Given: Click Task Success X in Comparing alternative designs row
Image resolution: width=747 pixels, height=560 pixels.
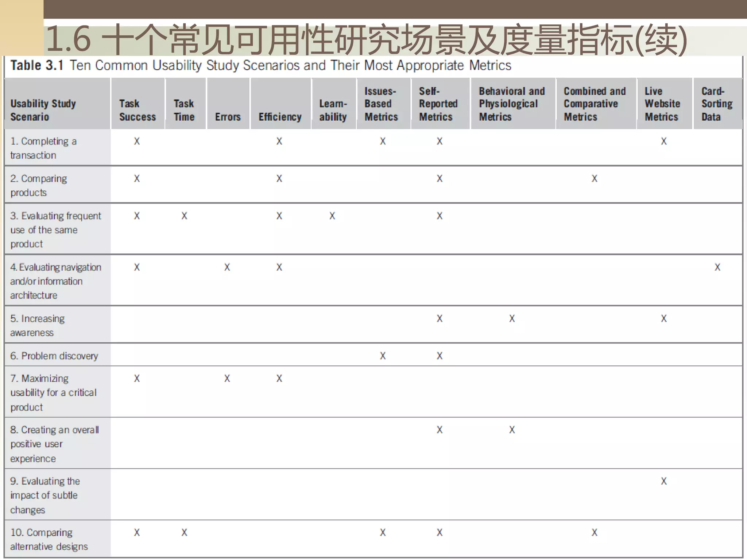Looking at the screenshot, I should click(137, 533).
